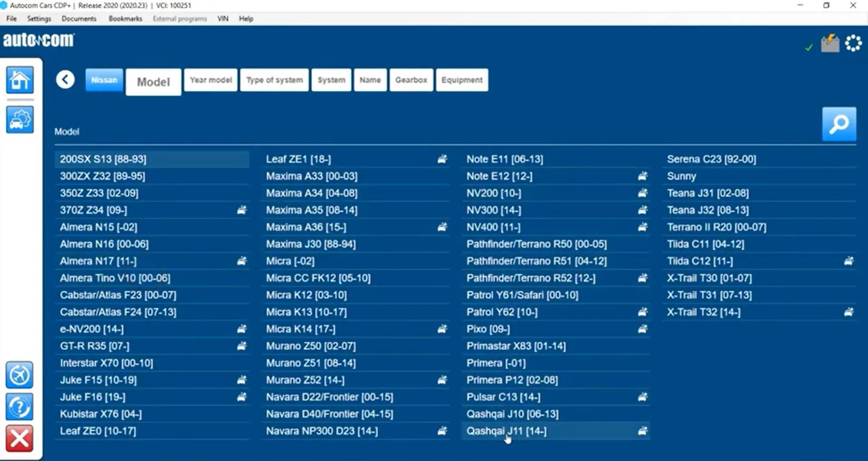Click the car icon beside Qashqai J11
868x461 pixels.
[x=642, y=431]
